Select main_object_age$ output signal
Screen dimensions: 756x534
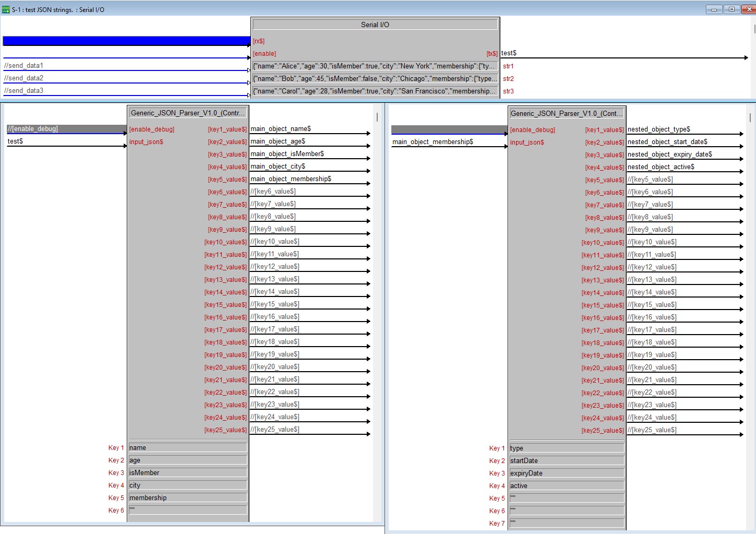(x=278, y=141)
